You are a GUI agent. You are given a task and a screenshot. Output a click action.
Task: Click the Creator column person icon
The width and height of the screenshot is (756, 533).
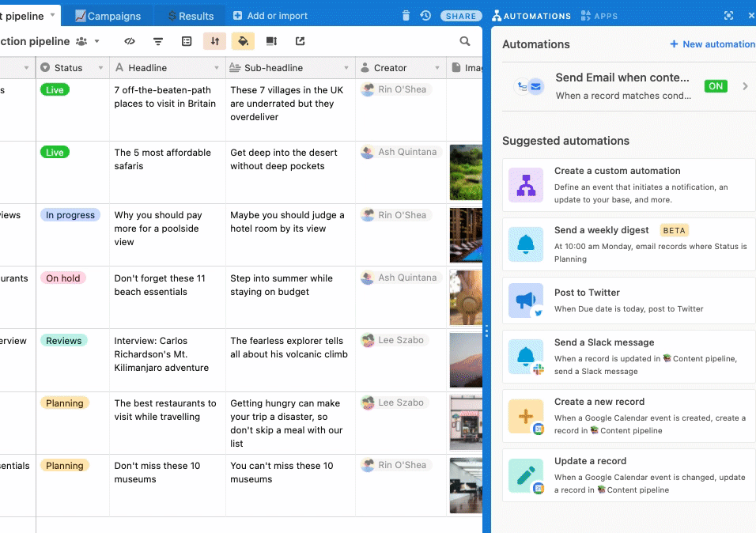pos(365,67)
